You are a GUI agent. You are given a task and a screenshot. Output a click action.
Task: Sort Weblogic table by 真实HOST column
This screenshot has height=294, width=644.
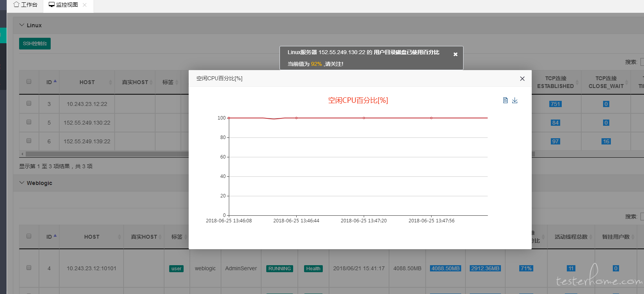pos(144,237)
